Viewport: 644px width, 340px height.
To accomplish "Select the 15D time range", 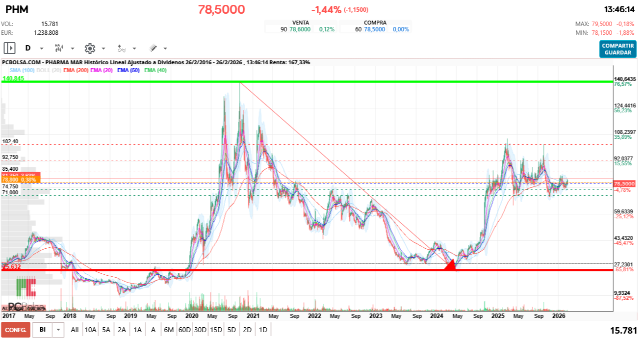I will point(216,330).
